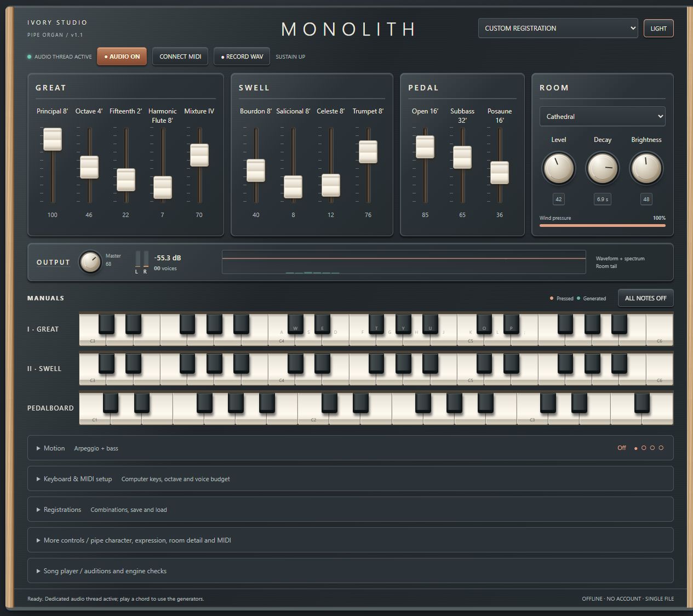This screenshot has height=616, width=693.
Task: Click the 'Waveform + spectrum' label
Action: pos(620,258)
